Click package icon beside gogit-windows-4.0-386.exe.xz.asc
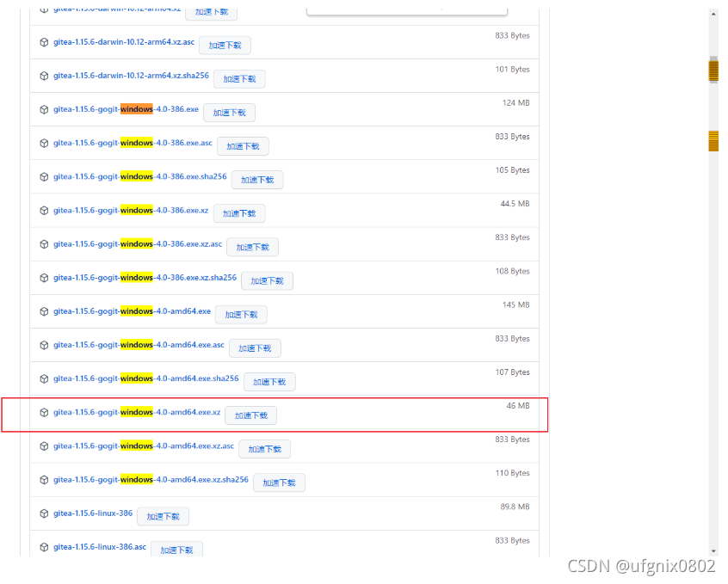This screenshot has height=584, width=728. (x=44, y=244)
